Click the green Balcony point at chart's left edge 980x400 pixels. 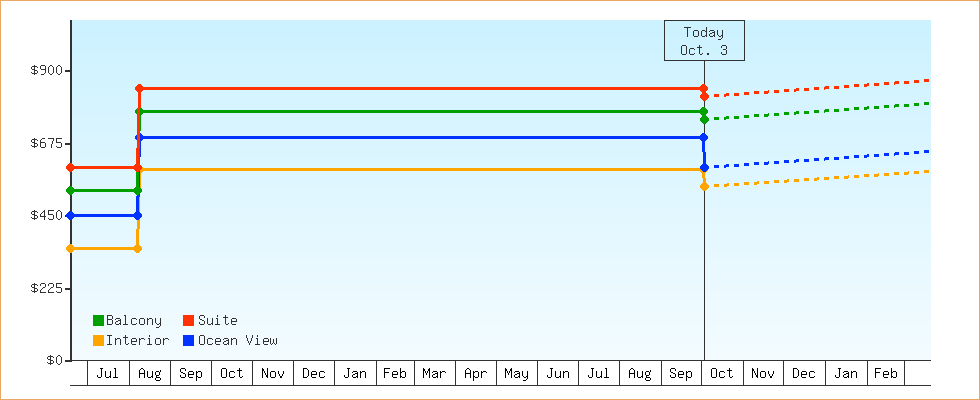(70, 190)
